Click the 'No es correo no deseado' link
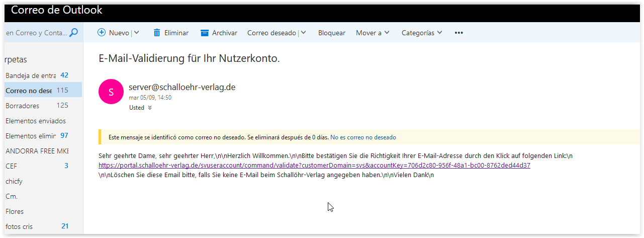644x238 pixels. [x=363, y=137]
